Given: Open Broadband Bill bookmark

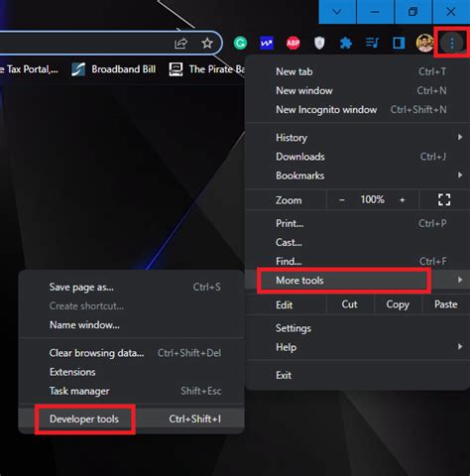Looking at the screenshot, I should pyautogui.click(x=114, y=69).
